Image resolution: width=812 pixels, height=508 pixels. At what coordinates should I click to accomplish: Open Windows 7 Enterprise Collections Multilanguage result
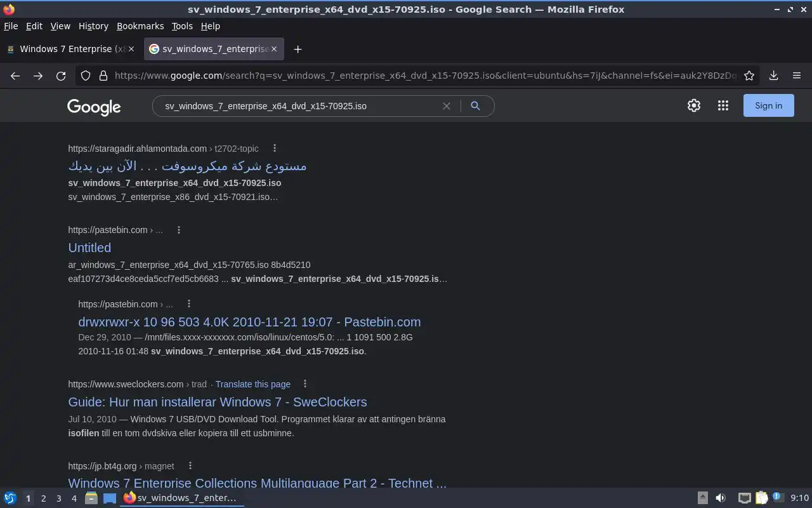click(x=258, y=483)
